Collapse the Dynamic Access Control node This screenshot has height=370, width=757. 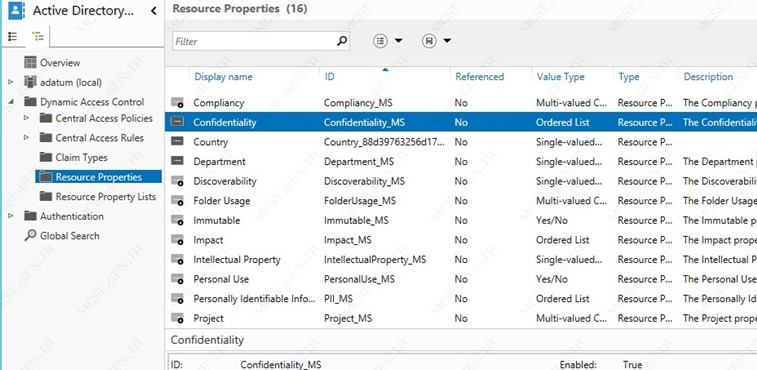coord(11,102)
